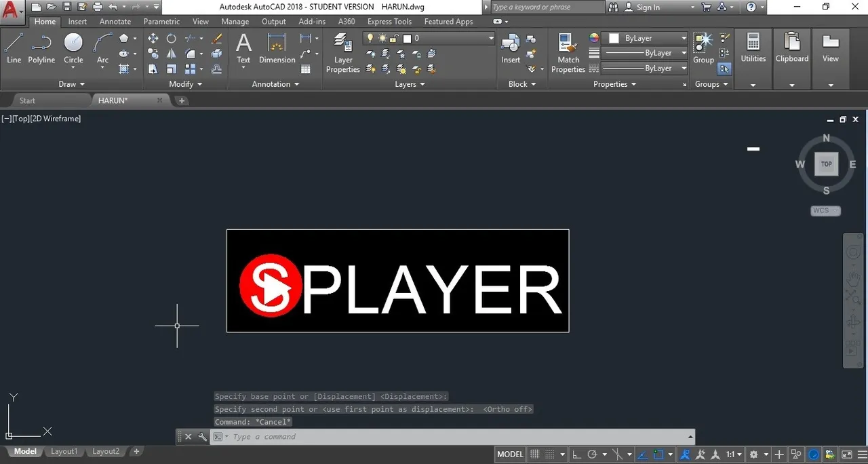Screen dimensions: 868x464
Task: Click the Save icon in quick access toolbar
Action: coord(66,7)
